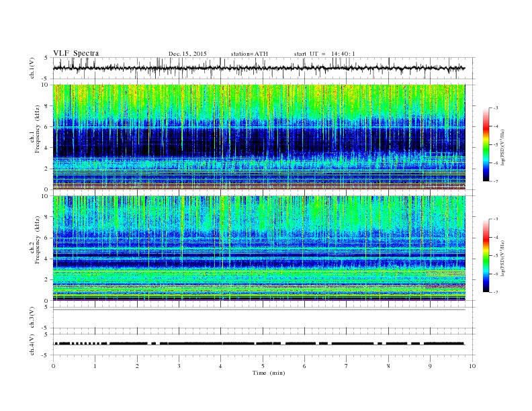Click the "ch.1(V)" waveform axis label
The image size is (532, 411).
pyautogui.click(x=32, y=68)
